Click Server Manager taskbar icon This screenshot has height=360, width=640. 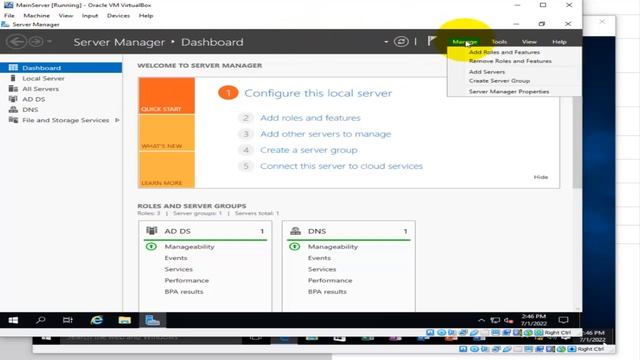click(152, 320)
